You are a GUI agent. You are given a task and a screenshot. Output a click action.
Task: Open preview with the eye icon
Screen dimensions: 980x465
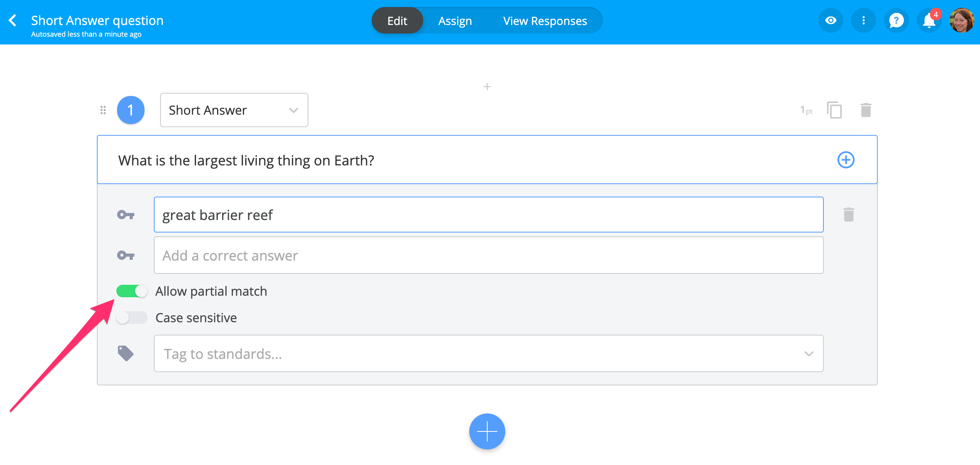[830, 21]
